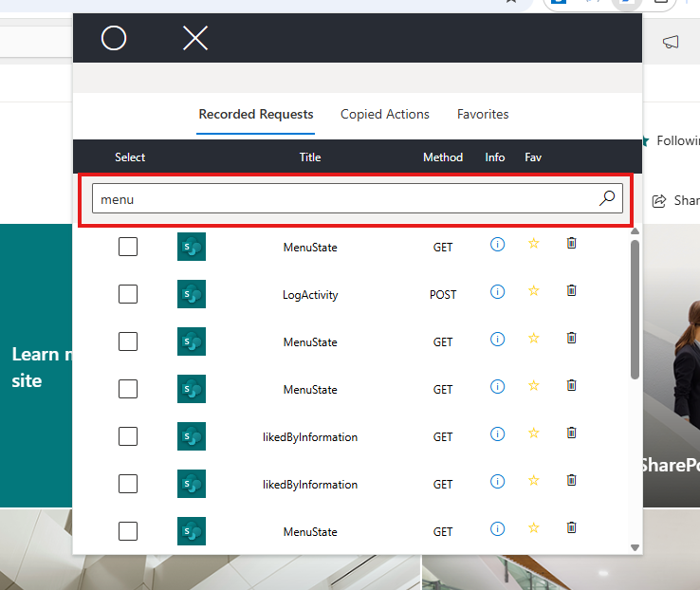
Task: Delete the first MenuState request
Action: (571, 244)
